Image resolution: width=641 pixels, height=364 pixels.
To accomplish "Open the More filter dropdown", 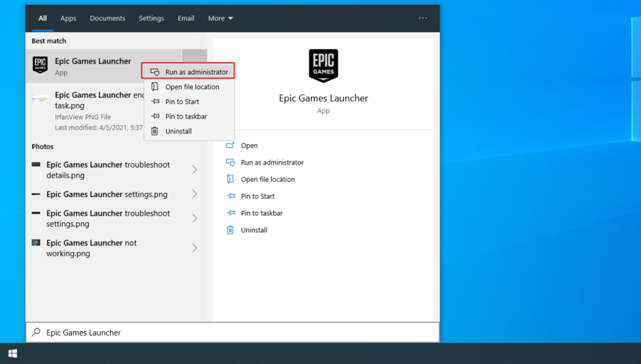I will 220,18.
